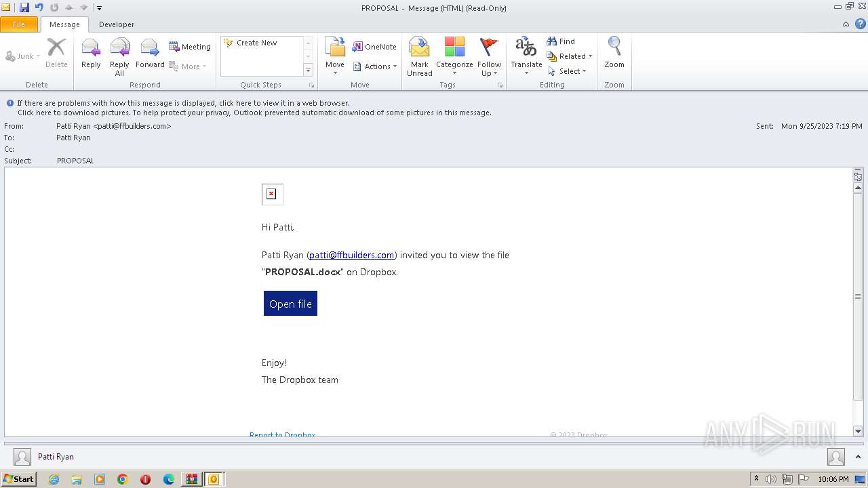Click the Patti Ryan contact photo at left

pyautogui.click(x=22, y=457)
